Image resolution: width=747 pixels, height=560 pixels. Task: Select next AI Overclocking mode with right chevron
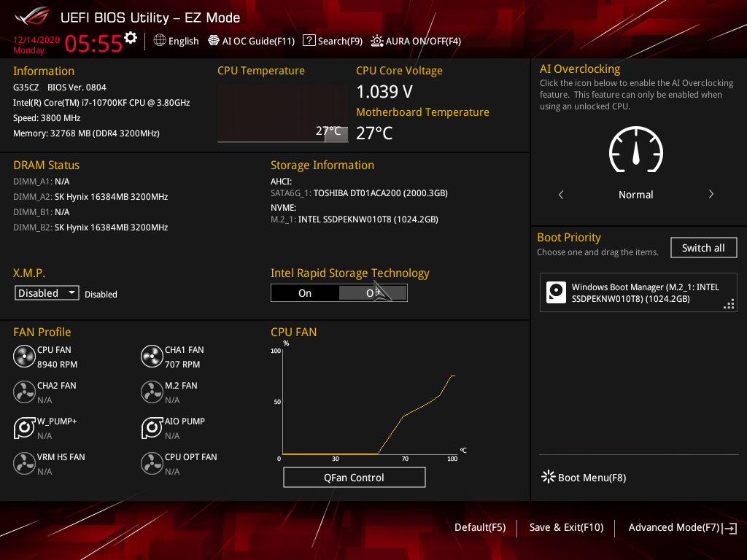[x=711, y=195]
